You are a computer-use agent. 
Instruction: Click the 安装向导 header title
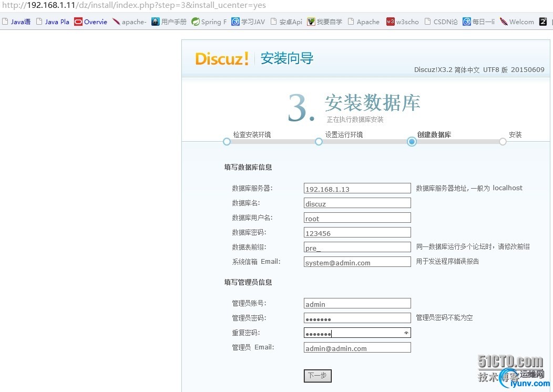point(286,58)
